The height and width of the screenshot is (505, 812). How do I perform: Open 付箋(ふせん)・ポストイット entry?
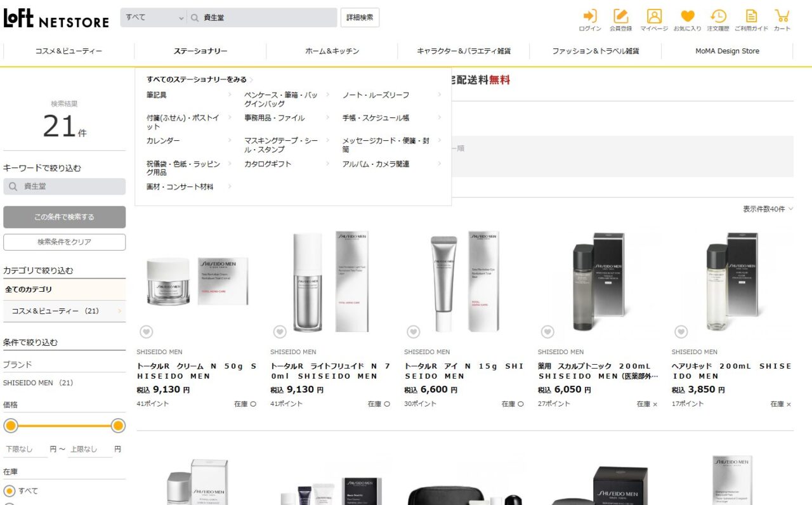click(183, 122)
